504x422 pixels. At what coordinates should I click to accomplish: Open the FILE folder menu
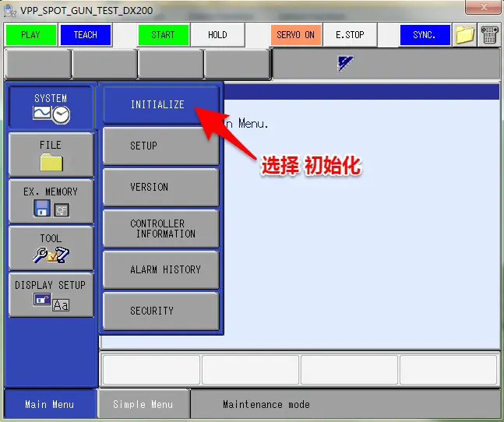tap(51, 154)
